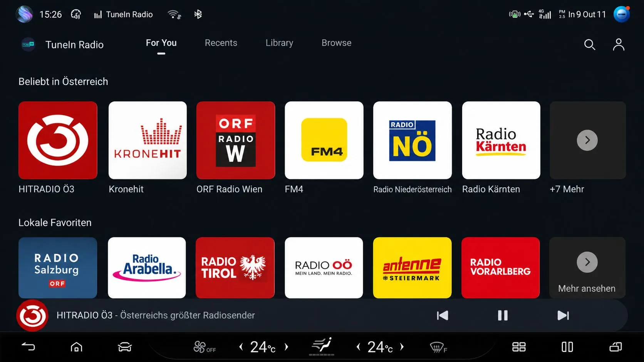Play the Radio Kärnten station tile
Image resolution: width=644 pixels, height=362 pixels.
(x=501, y=140)
